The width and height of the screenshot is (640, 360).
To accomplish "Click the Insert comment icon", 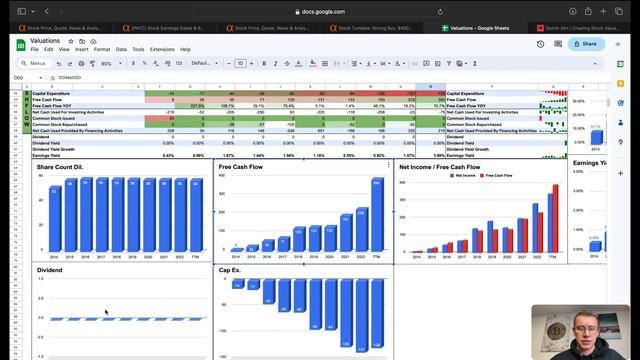I will pyautogui.click(x=426, y=64).
